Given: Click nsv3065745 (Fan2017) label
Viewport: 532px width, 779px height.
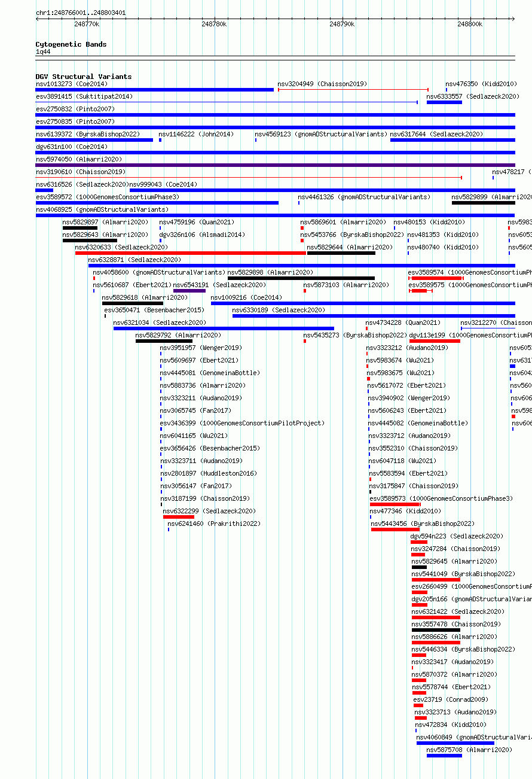Looking at the screenshot, I should [x=195, y=410].
